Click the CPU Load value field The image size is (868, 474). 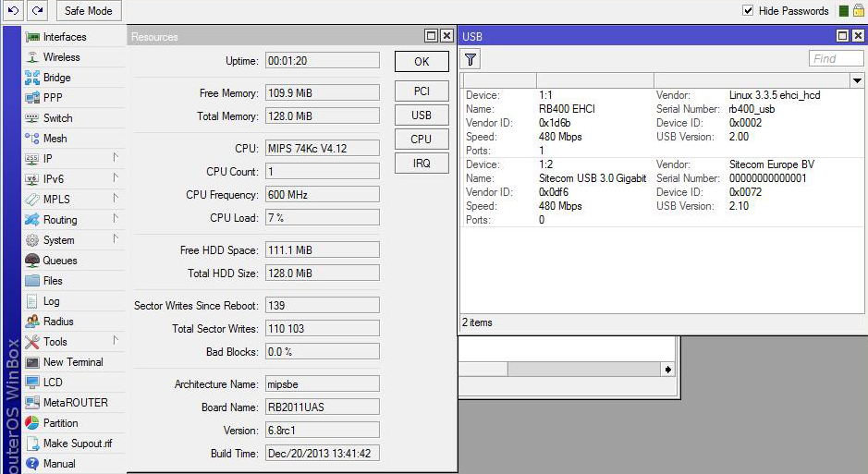pos(323,218)
